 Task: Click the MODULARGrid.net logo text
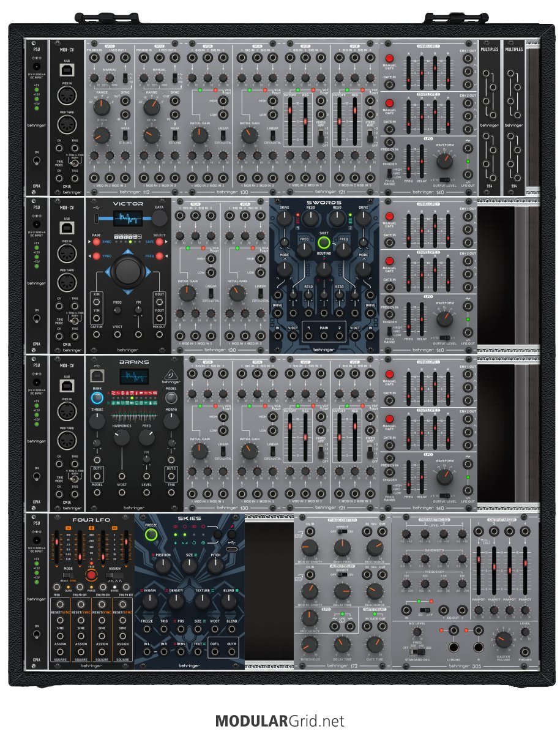click(280, 720)
